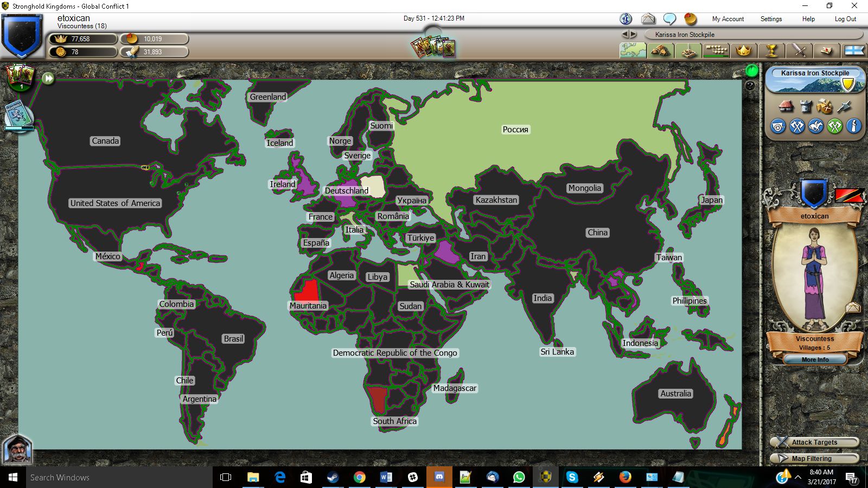Click the question mark icon below green orb

pyautogui.click(x=750, y=86)
